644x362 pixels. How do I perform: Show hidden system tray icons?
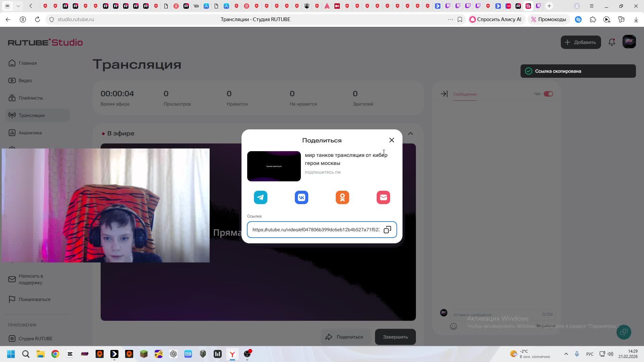click(x=566, y=354)
